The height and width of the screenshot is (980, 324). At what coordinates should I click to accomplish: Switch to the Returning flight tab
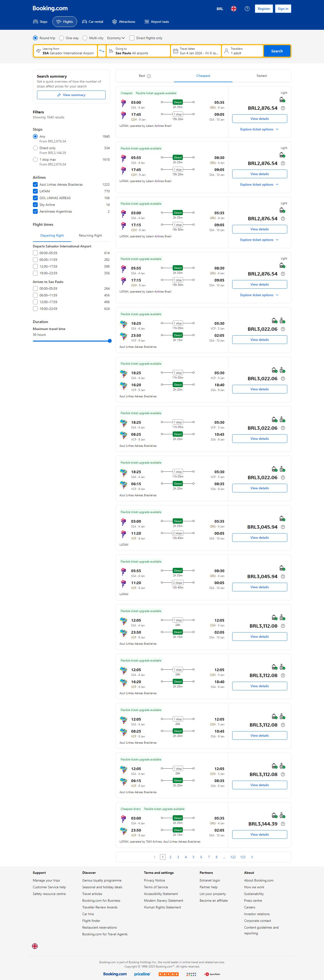pyautogui.click(x=90, y=235)
